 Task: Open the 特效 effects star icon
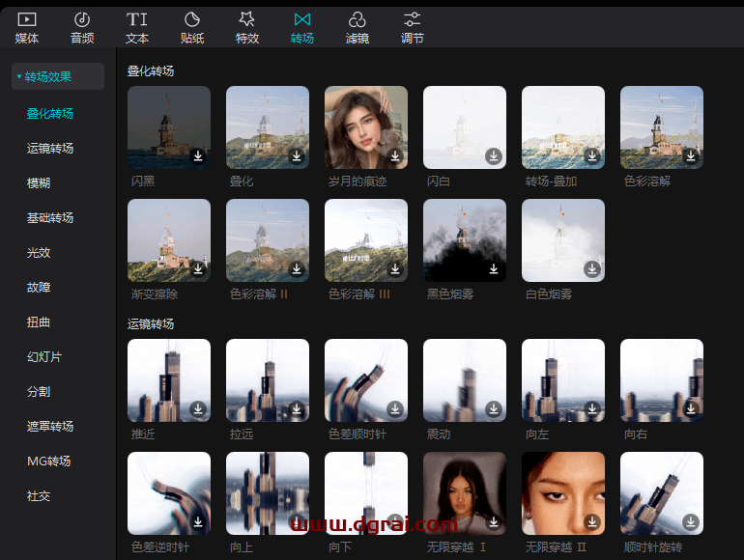247,19
